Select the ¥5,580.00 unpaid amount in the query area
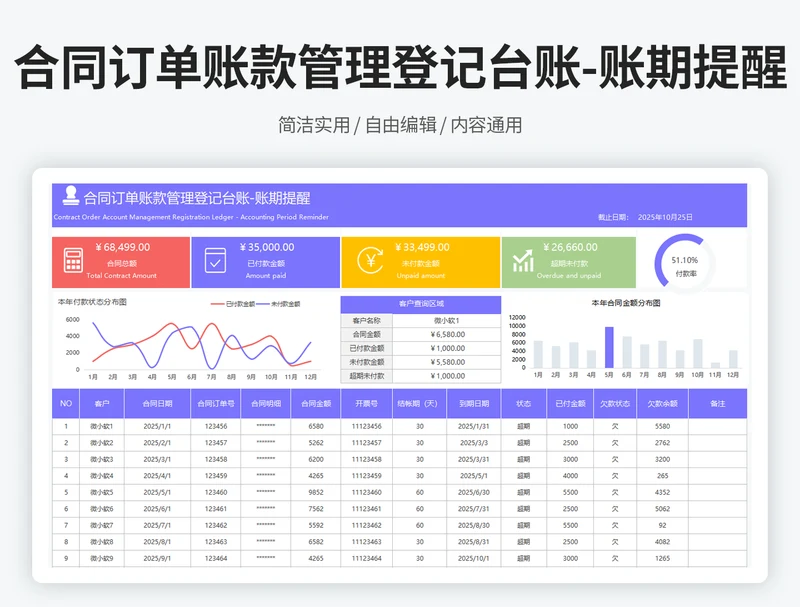The height and width of the screenshot is (607, 800). [x=447, y=362]
